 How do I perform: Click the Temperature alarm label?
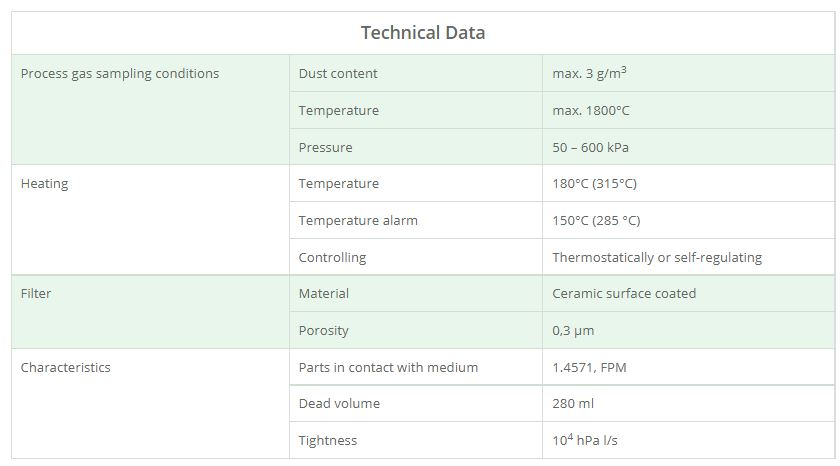click(358, 221)
